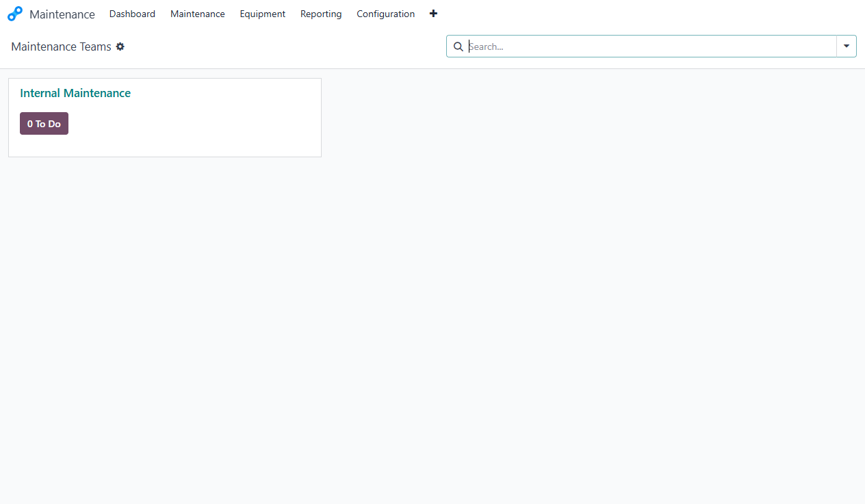
Task: Open the Reporting menu
Action: tap(321, 14)
